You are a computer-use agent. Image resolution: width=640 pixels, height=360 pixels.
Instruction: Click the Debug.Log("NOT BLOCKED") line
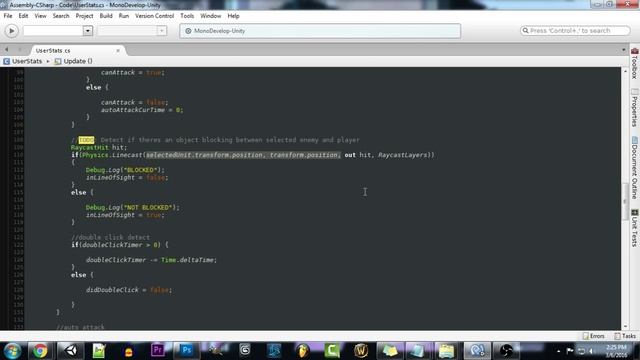click(132, 207)
